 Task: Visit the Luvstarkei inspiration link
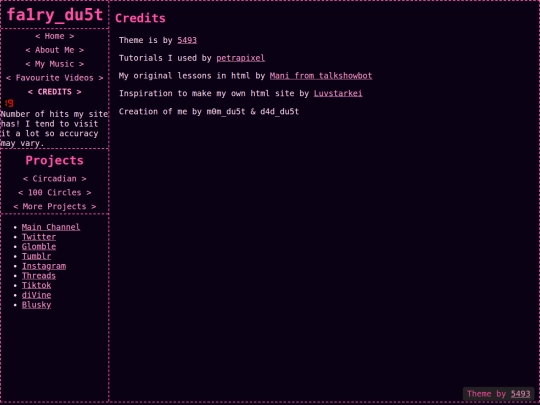pos(338,93)
